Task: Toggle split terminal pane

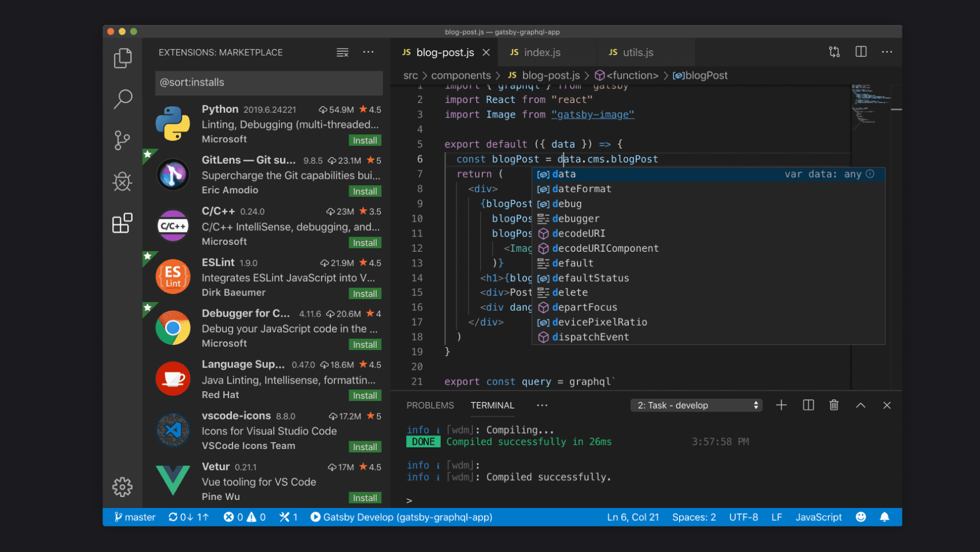Action: (x=808, y=405)
